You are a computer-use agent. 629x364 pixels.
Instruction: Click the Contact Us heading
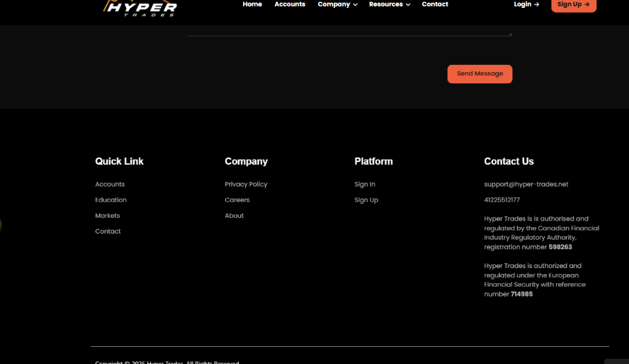coord(508,161)
